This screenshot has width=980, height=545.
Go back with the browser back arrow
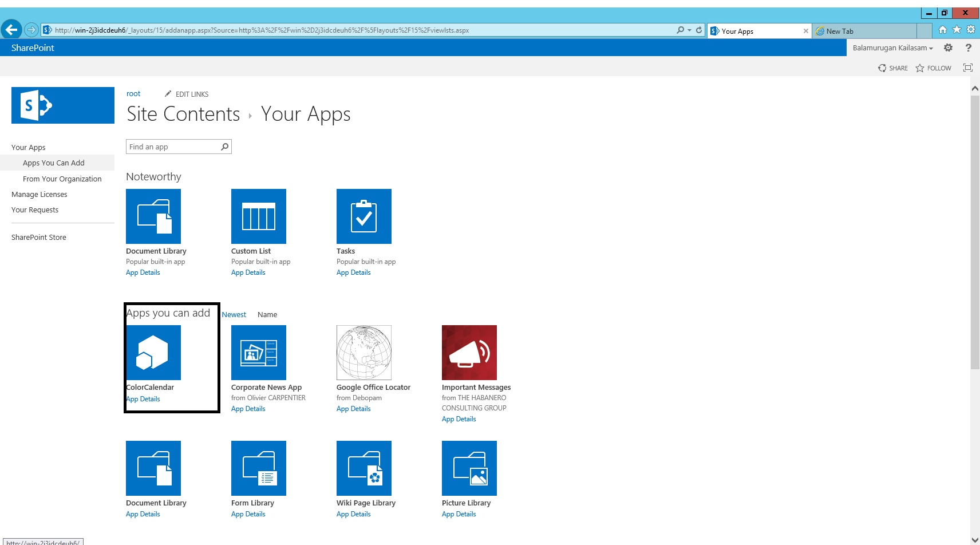coord(11,29)
